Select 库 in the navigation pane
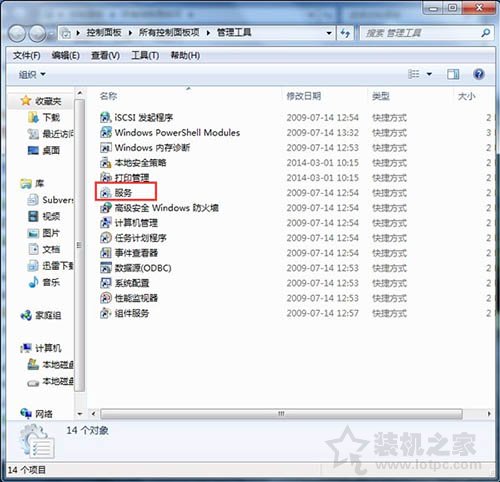The image size is (500, 482). tap(32, 183)
